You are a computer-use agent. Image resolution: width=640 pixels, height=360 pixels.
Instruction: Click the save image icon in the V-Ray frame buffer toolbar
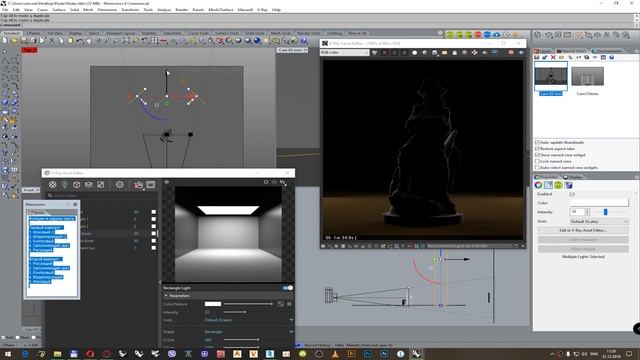click(435, 53)
